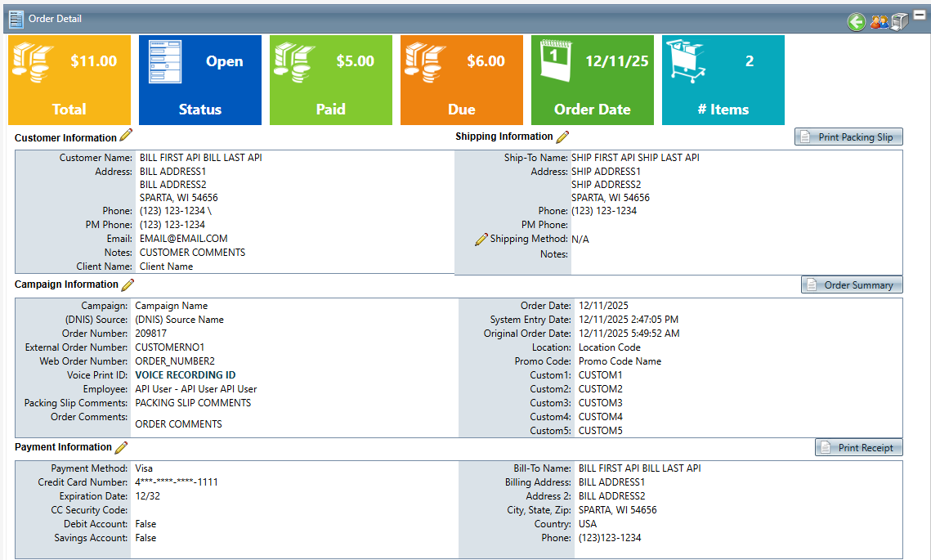Image resolution: width=931 pixels, height=560 pixels.
Task: Collapse the Order Detail panel
Action: point(920,15)
